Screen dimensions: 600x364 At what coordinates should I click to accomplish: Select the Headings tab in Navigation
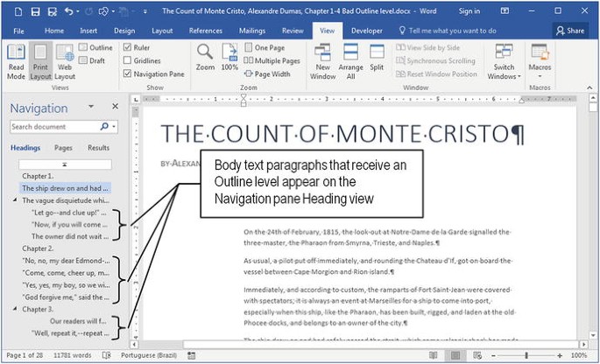(25, 148)
